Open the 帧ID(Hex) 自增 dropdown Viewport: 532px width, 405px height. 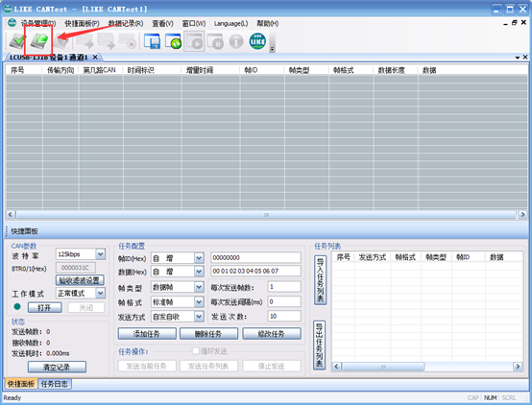tap(199, 258)
